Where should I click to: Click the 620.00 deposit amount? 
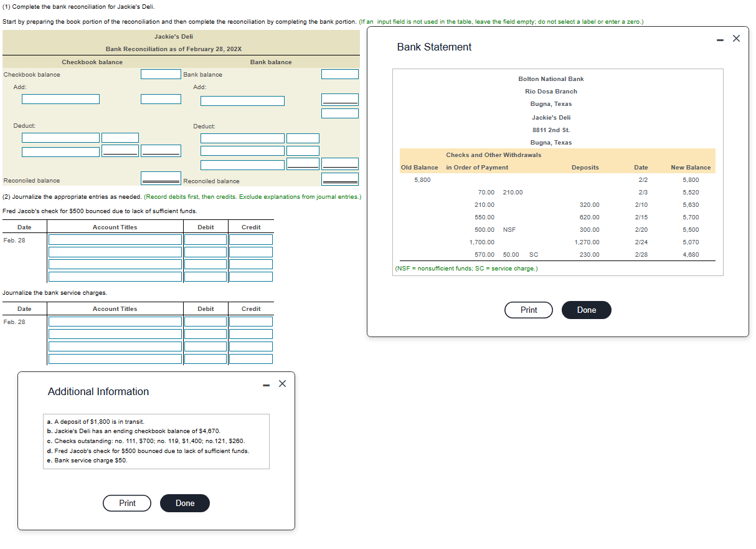tap(590, 217)
